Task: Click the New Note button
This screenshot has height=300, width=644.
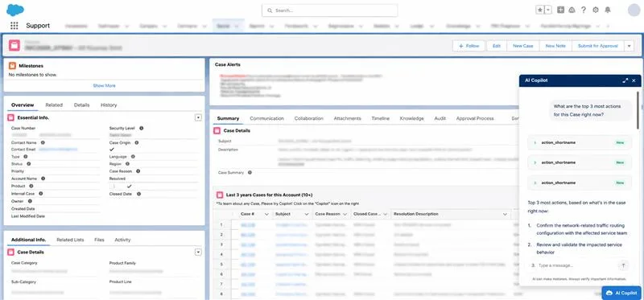Action: [x=555, y=46]
